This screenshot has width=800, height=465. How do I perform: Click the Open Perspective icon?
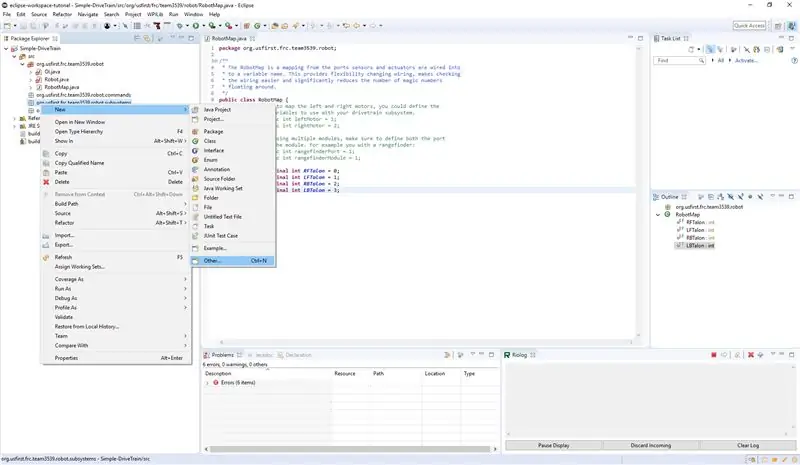778,26
